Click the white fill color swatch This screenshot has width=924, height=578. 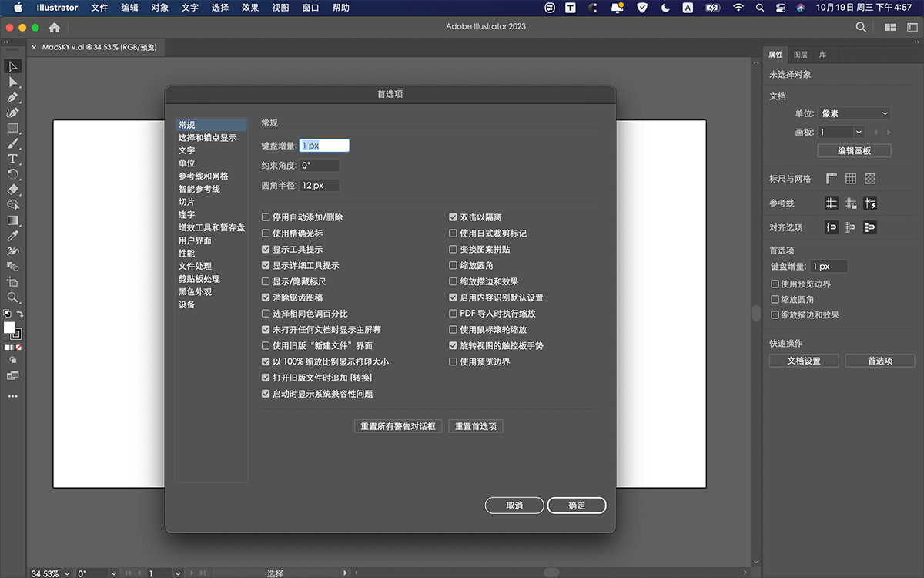(9, 328)
